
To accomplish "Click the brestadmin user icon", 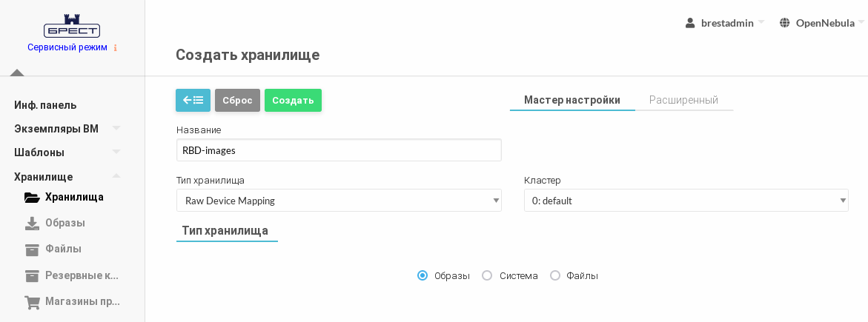I will pyautogui.click(x=690, y=23).
